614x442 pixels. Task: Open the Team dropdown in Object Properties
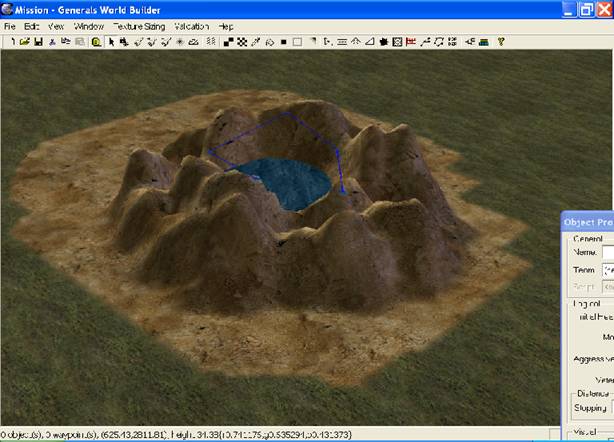tap(608, 270)
